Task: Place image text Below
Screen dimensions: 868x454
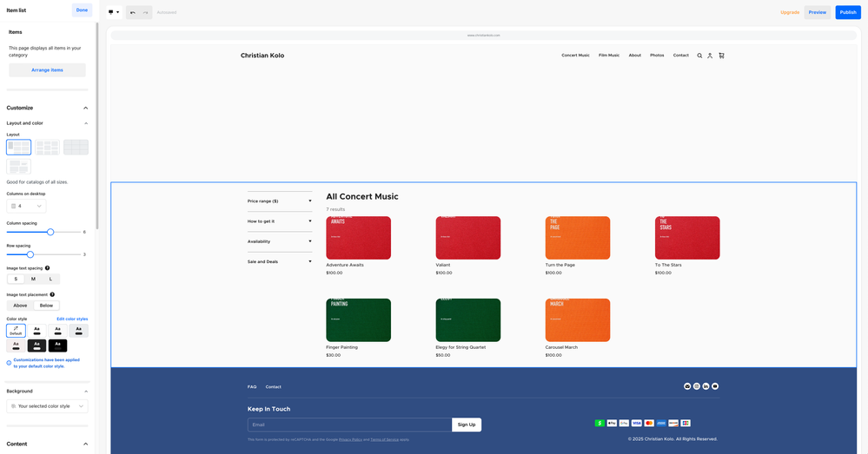Action: tap(47, 306)
